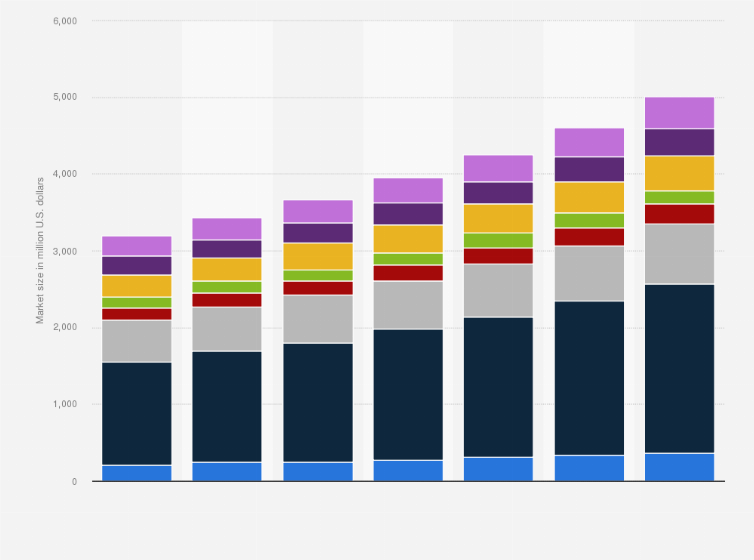Click the light purple top of the first bar
This screenshot has width=754, height=560.
[137, 246]
